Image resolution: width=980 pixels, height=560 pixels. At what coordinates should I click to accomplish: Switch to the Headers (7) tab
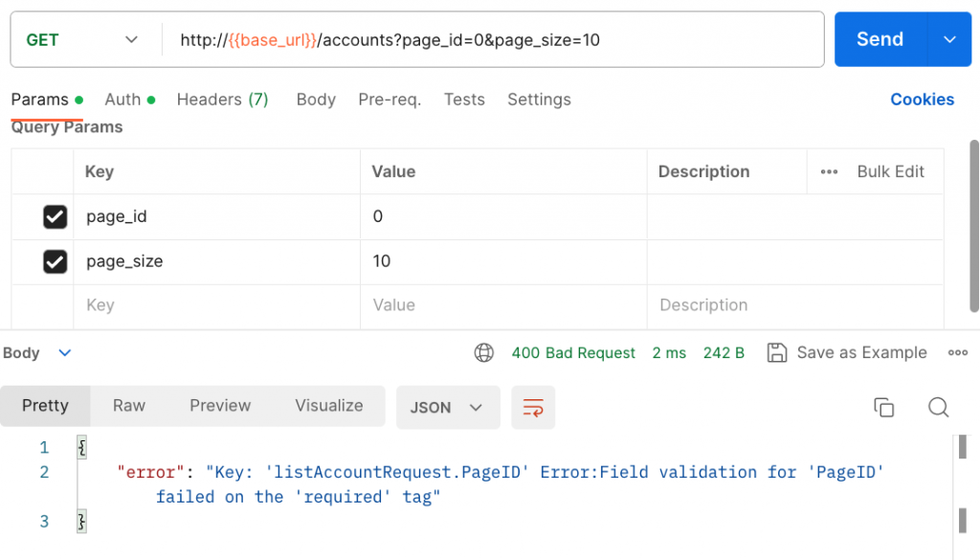coord(222,100)
